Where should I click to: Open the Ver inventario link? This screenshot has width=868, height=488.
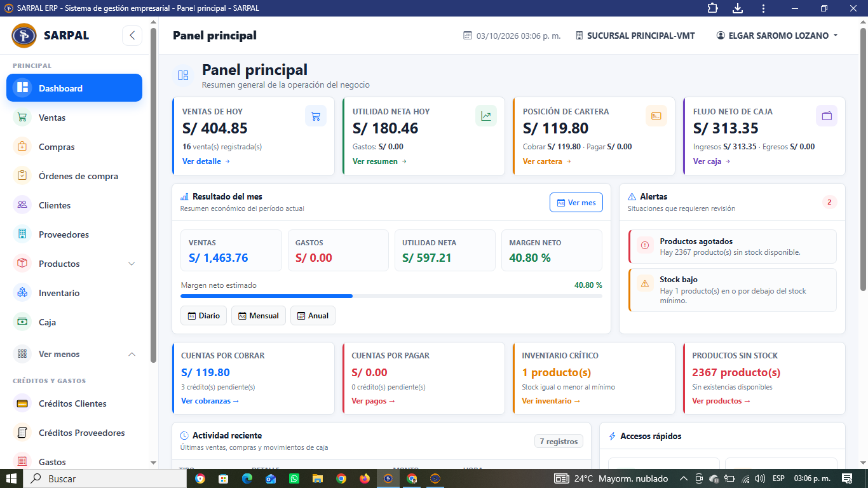552,401
